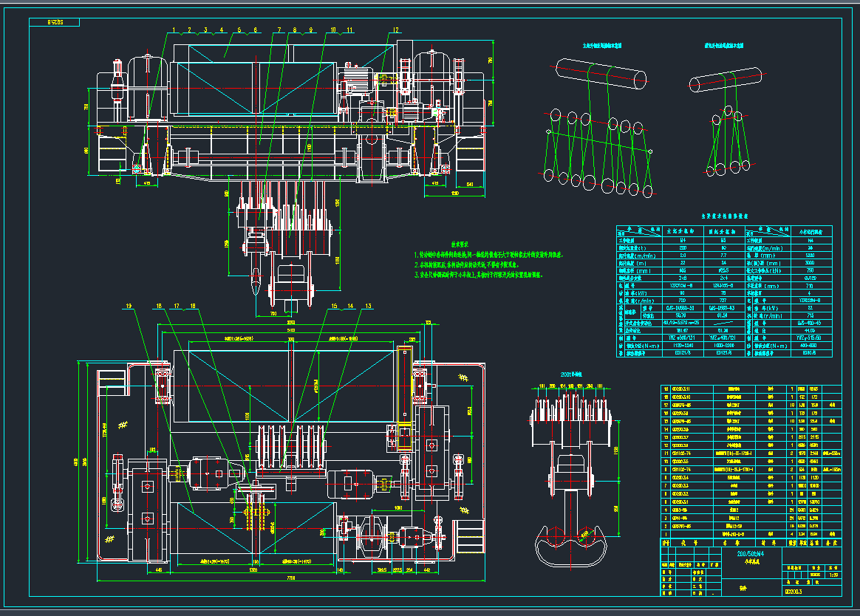Image resolution: width=860 pixels, height=616 pixels.
Task: Select part callout number 9
Action: (x=311, y=30)
